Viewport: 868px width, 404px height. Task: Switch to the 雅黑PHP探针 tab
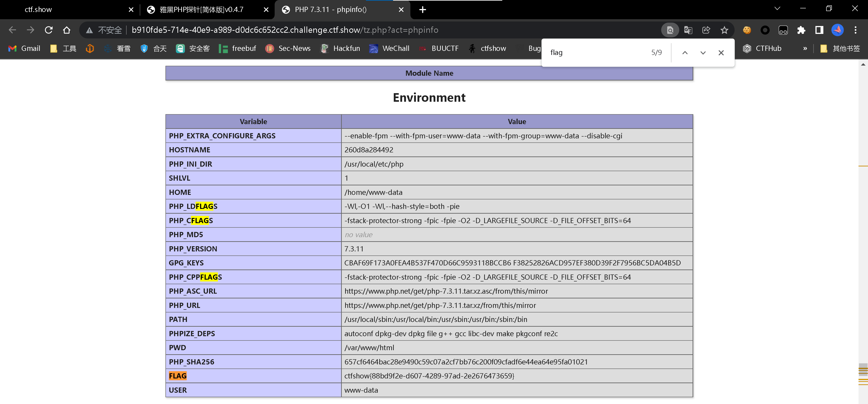[x=201, y=9]
